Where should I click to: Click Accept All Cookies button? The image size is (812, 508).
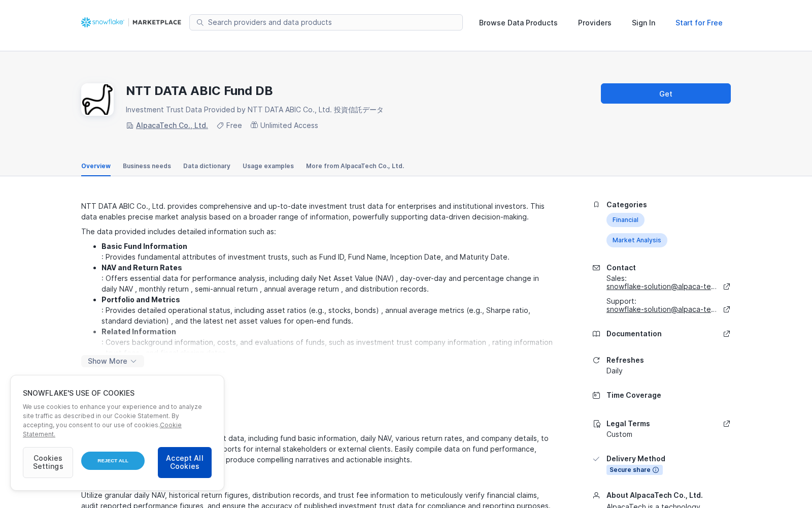(185, 462)
